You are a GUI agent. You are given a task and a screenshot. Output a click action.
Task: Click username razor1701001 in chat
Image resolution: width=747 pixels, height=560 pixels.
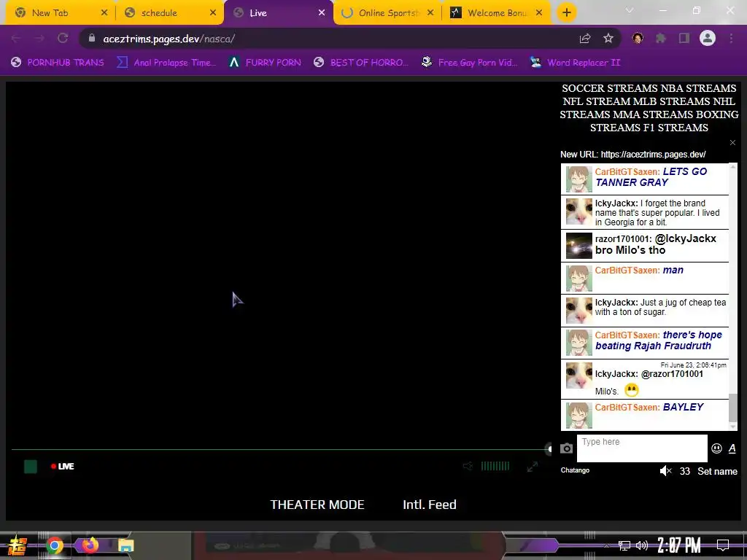click(x=623, y=239)
